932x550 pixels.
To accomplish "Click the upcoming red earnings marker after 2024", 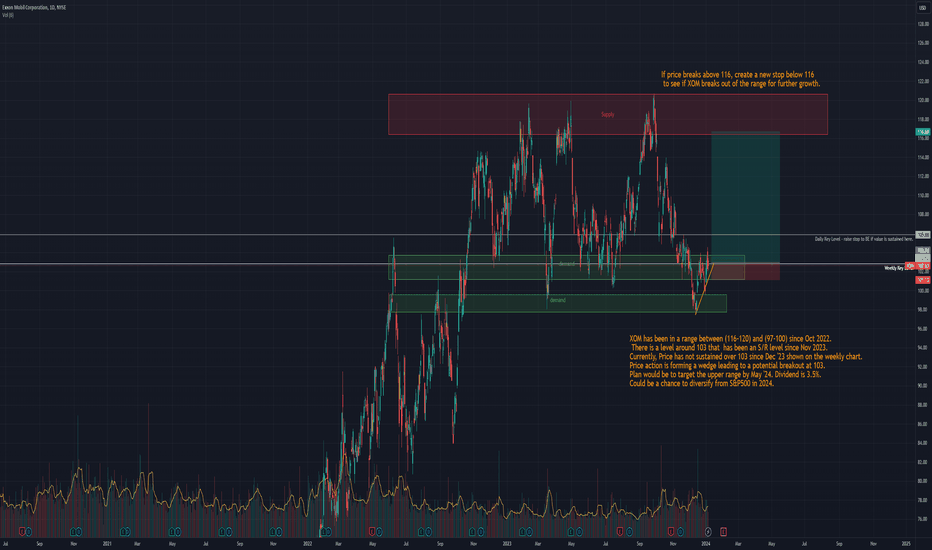I will pyautogui.click(x=723, y=532).
